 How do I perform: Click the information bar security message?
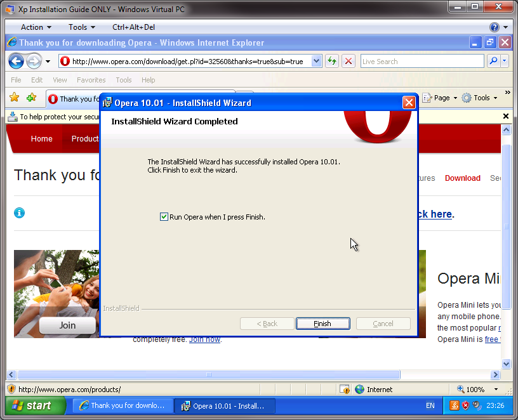[x=60, y=117]
